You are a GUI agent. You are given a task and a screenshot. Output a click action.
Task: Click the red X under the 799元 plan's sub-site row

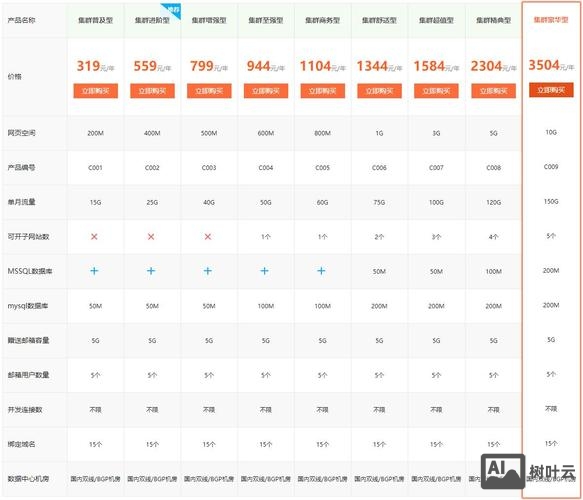208,236
